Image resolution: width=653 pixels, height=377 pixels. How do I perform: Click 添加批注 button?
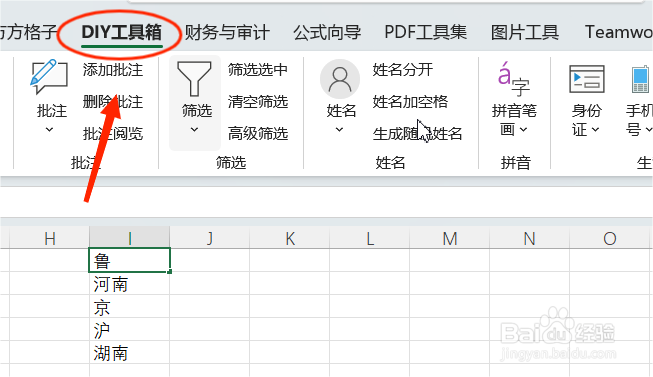113,70
